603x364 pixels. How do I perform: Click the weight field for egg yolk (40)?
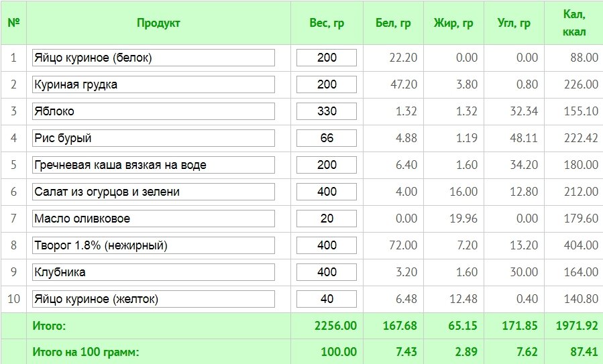tap(327, 299)
